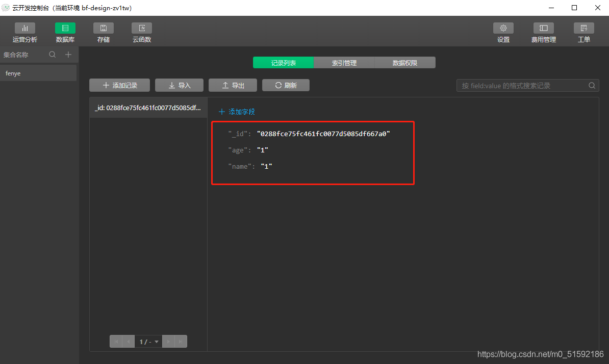Select the age field value
This screenshot has height=364, width=609.
pos(263,150)
